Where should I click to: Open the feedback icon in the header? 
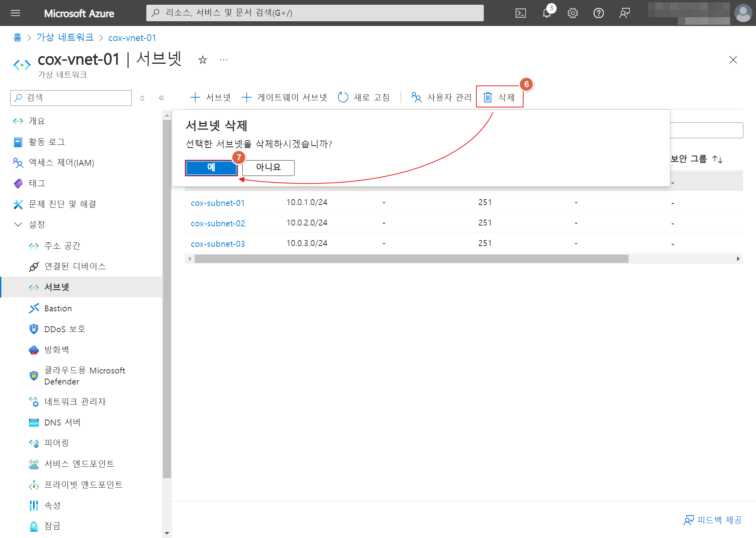click(x=624, y=13)
